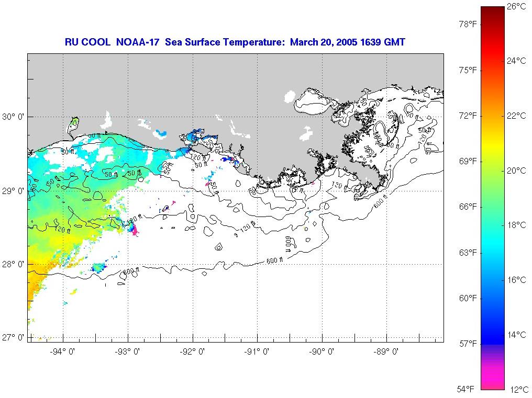Pick the 24°C colorbar label
The image size is (532, 398).
tap(516, 61)
